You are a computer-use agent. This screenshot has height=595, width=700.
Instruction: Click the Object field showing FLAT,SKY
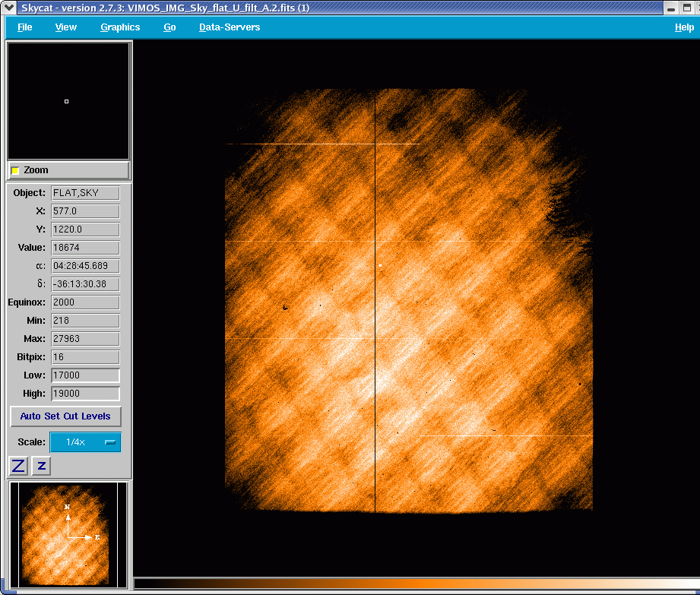point(85,193)
